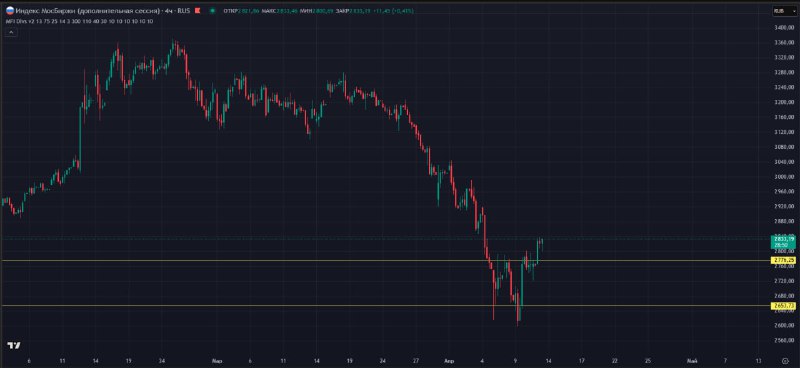This screenshot has height=368, width=800.
Task: Open chart settings gear in bottom-right corner
Action: [x=785, y=360]
